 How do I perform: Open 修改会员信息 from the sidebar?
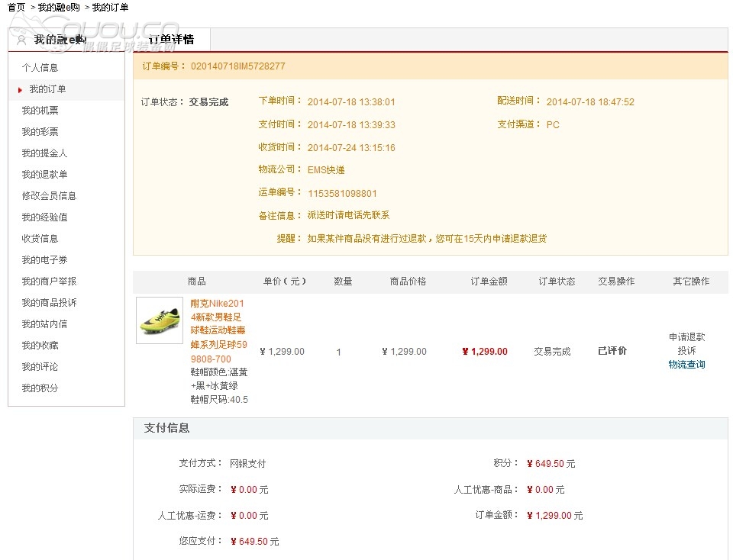[43, 195]
